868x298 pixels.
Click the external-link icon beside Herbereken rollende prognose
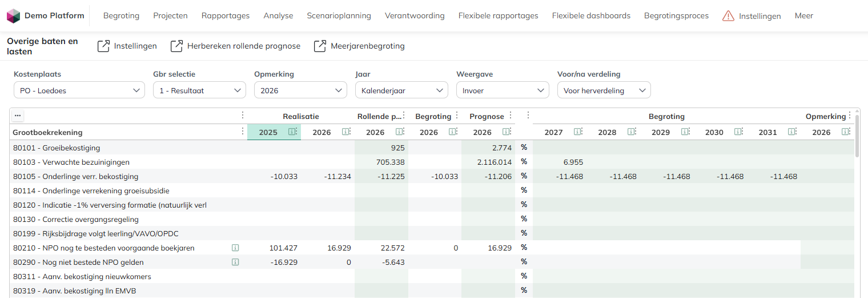pyautogui.click(x=177, y=46)
